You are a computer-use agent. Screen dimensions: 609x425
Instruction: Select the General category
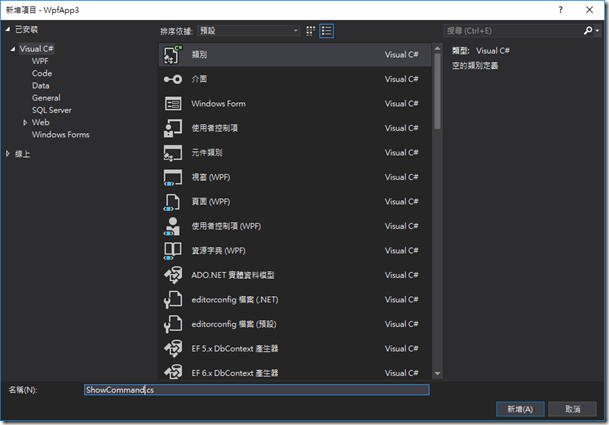pyautogui.click(x=46, y=98)
